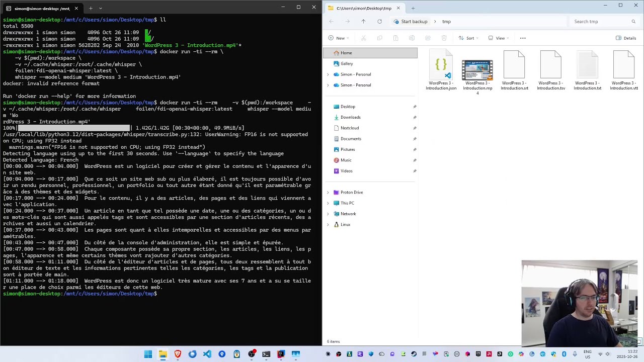Image resolution: width=644 pixels, height=362 pixels.
Task: Open Desktop in Explorer sidebar
Action: [x=370, y=107]
